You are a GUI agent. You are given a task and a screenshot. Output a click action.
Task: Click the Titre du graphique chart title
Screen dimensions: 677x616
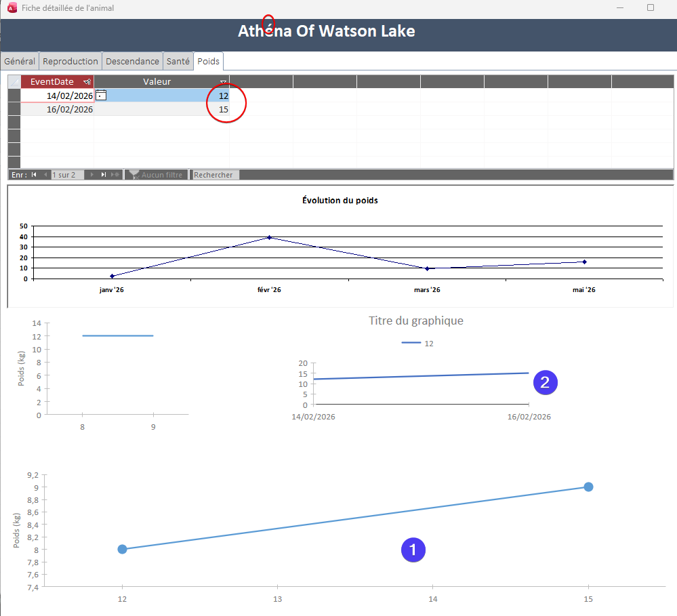[x=416, y=321]
